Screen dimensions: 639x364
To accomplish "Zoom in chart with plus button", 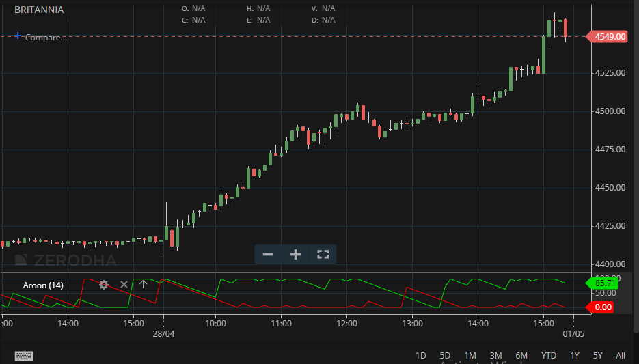I will tap(295, 255).
